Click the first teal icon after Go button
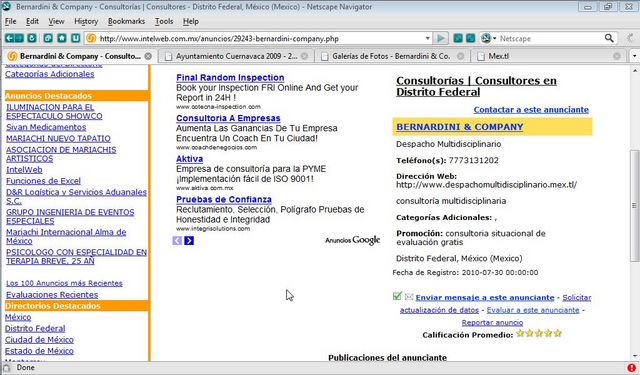 pos(458,38)
